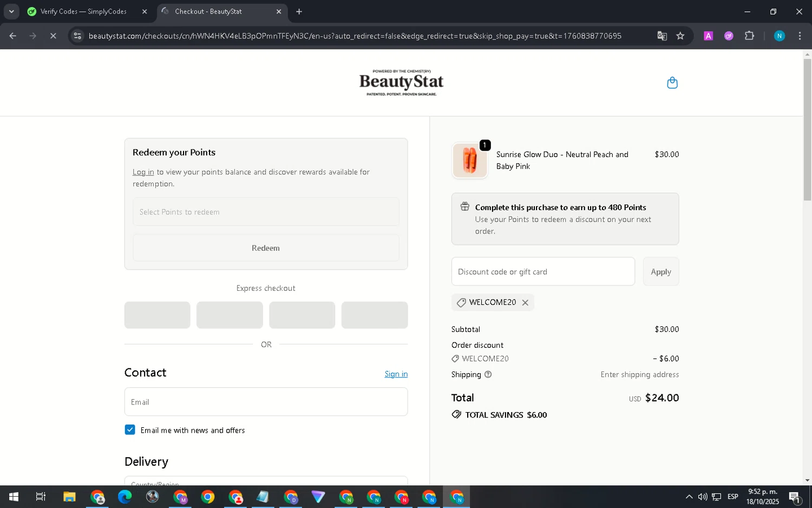The image size is (812, 508).
Task: Click the TOTAL SAVINGS $6.00 text
Action: (506, 415)
